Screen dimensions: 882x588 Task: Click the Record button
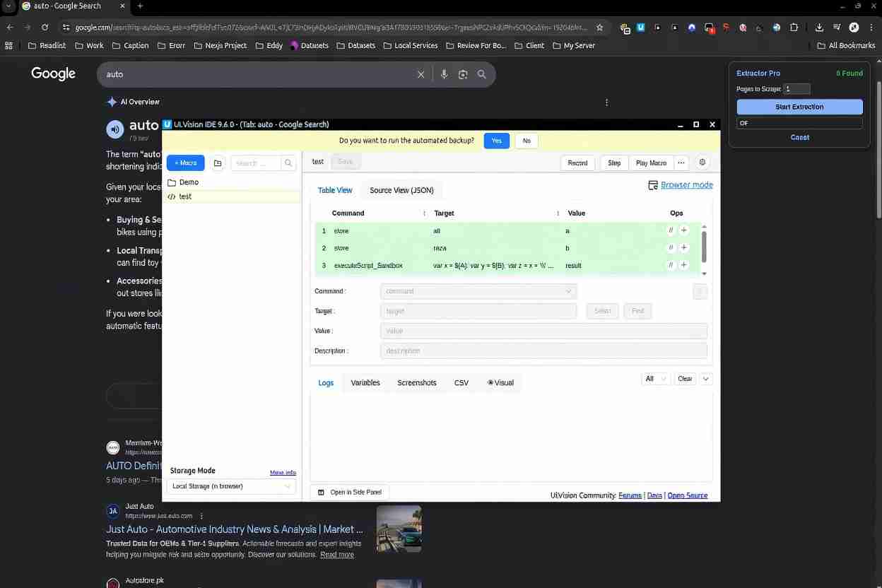click(x=577, y=163)
